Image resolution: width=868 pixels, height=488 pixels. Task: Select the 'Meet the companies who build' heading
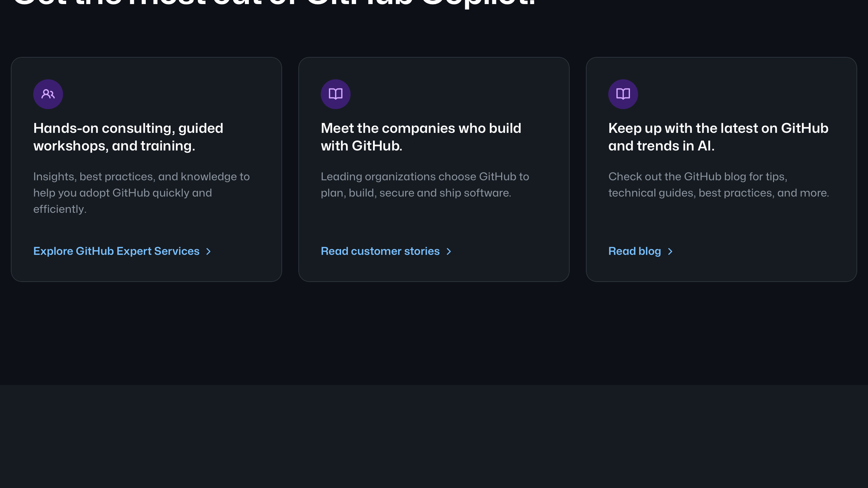point(421,137)
